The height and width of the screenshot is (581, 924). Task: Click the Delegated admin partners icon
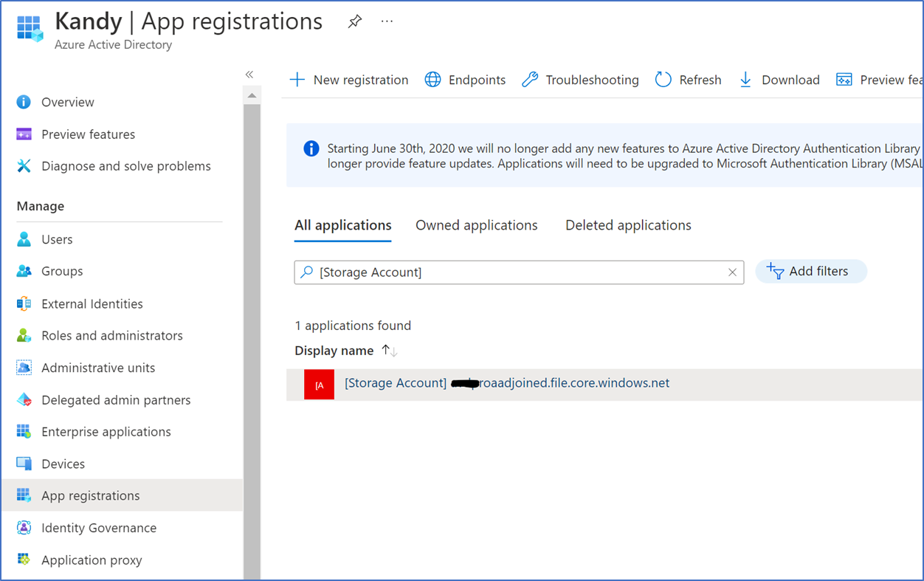click(x=24, y=400)
